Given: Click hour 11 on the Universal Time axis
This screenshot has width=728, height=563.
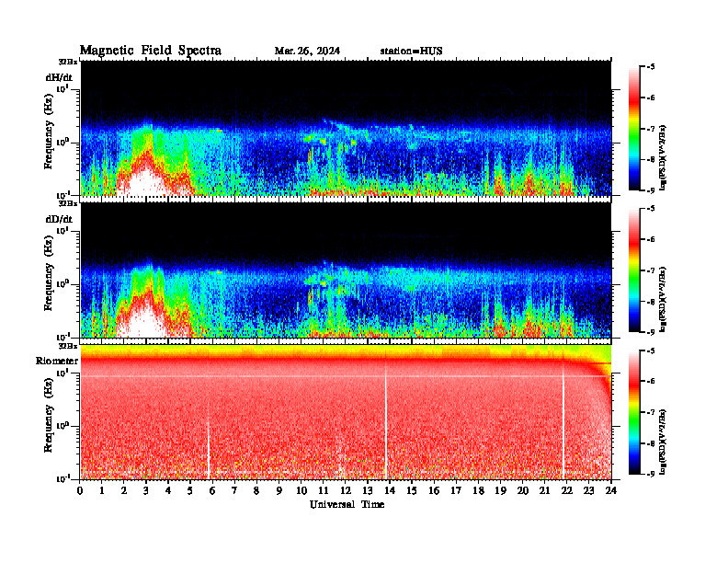Looking at the screenshot, I should (324, 490).
